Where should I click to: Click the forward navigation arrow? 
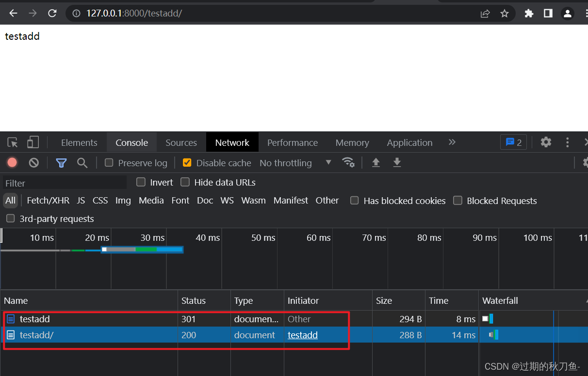pyautogui.click(x=33, y=14)
